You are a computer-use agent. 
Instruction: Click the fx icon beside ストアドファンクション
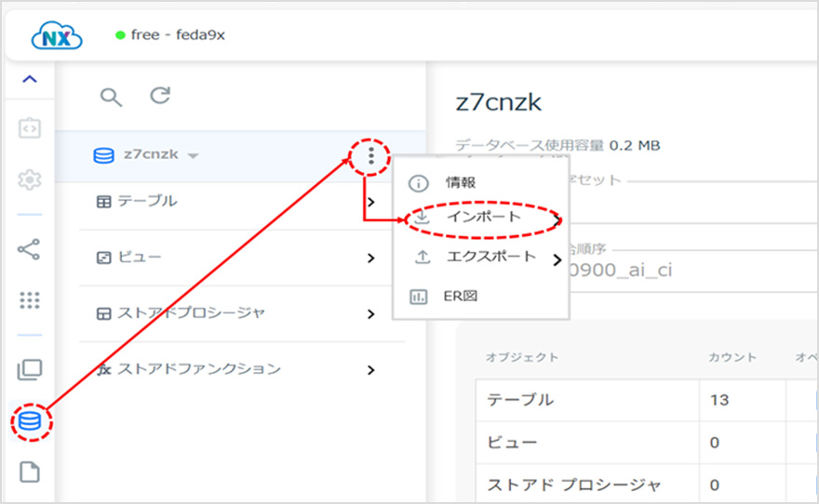(104, 370)
